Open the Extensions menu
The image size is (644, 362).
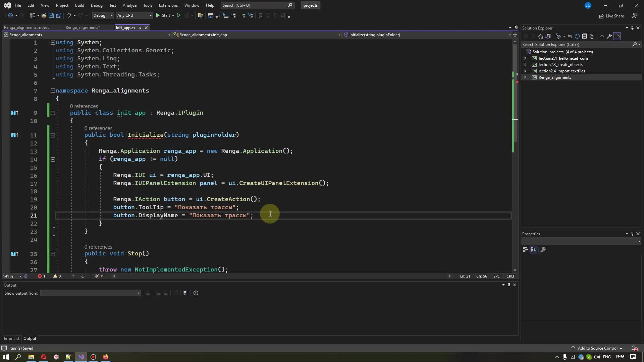(x=168, y=5)
